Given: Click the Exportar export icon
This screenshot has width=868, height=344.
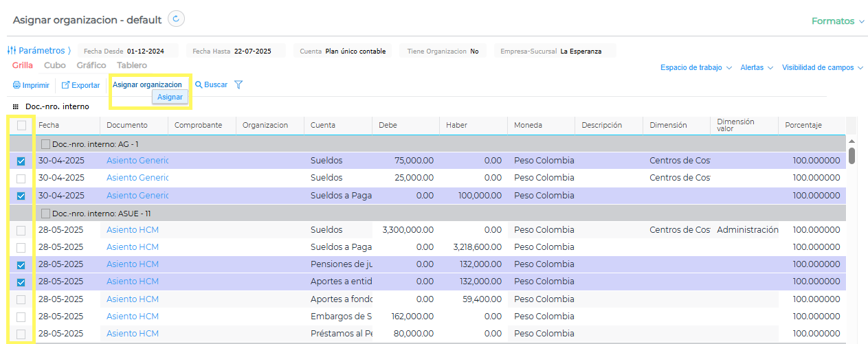Looking at the screenshot, I should click(x=65, y=85).
